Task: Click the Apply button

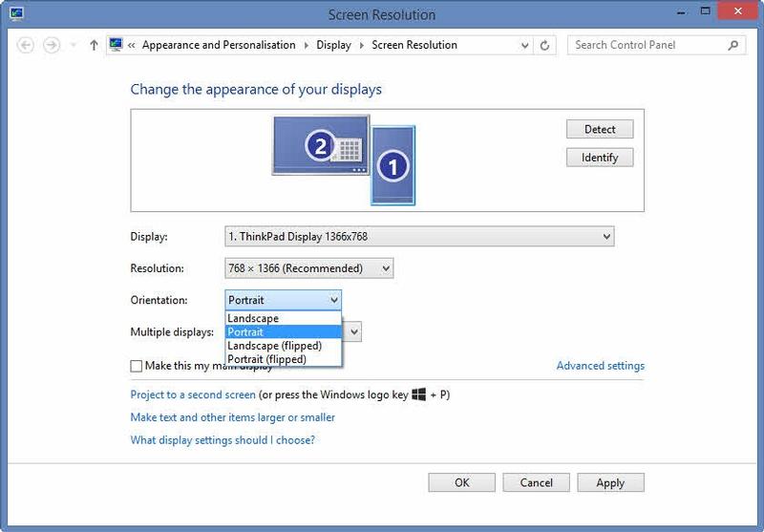Action: 610,482
